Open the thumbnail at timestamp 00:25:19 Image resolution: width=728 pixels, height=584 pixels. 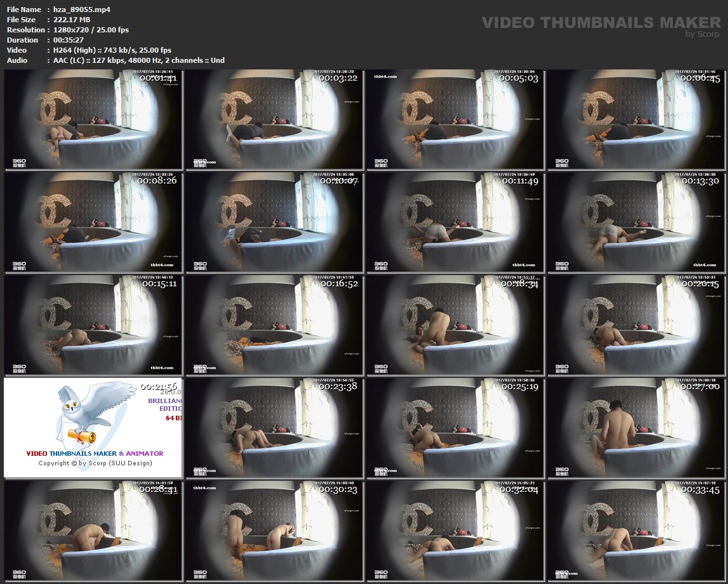(x=456, y=428)
